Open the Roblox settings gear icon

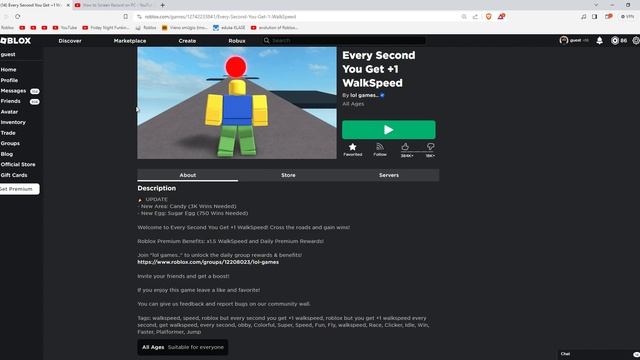pyautogui.click(x=636, y=40)
